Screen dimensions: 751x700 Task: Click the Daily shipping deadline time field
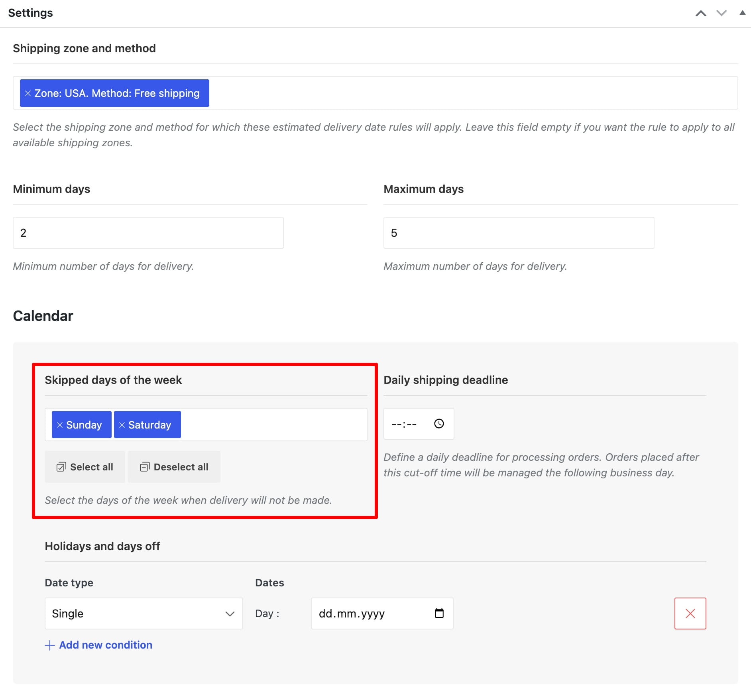click(419, 423)
